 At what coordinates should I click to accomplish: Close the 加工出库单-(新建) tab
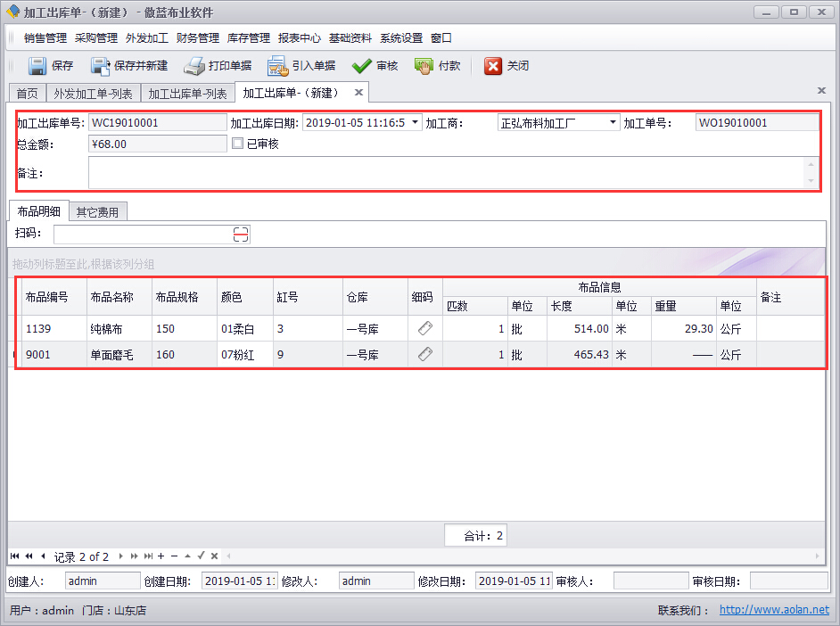358,93
